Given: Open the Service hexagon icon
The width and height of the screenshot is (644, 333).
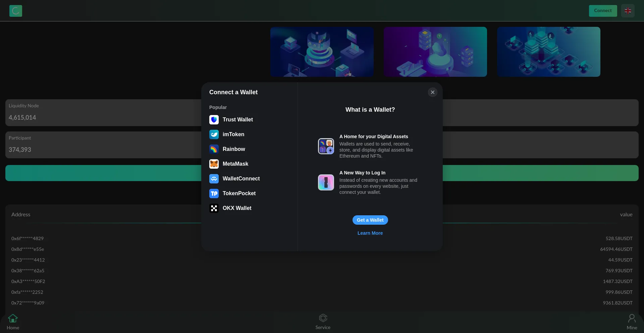Looking at the screenshot, I should 323,318.
